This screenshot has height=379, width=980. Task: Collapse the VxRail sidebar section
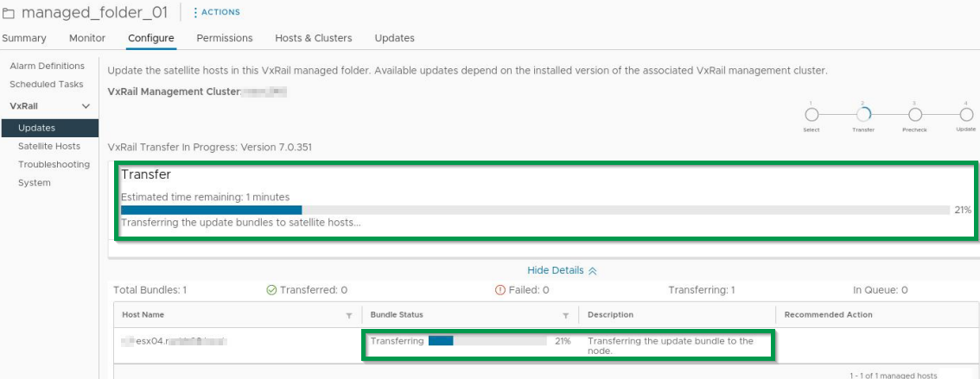pyautogui.click(x=86, y=106)
